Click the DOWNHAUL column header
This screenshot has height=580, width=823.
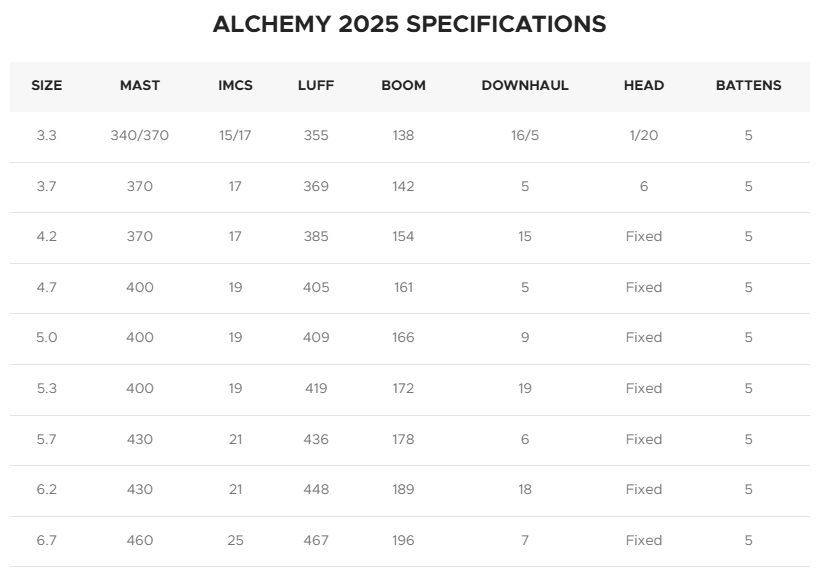[x=525, y=86]
